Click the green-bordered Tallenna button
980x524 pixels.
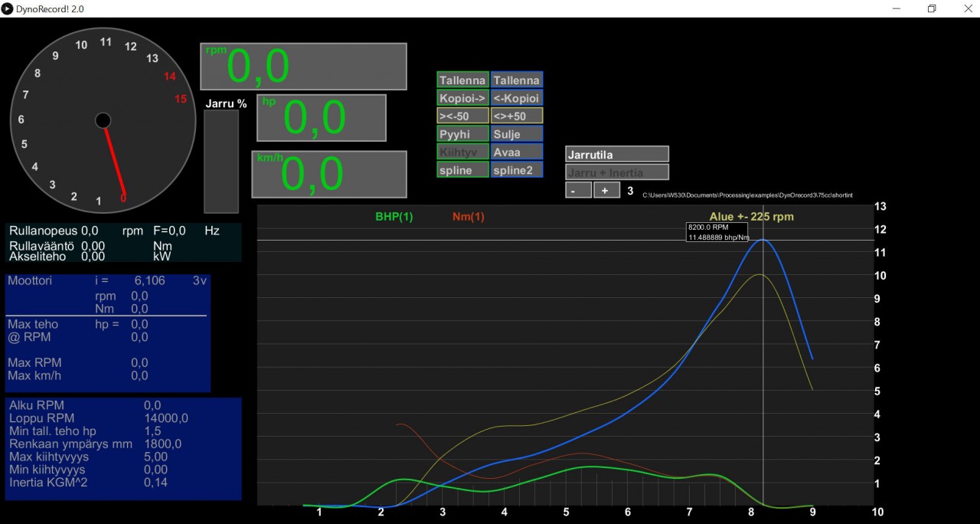[462, 80]
